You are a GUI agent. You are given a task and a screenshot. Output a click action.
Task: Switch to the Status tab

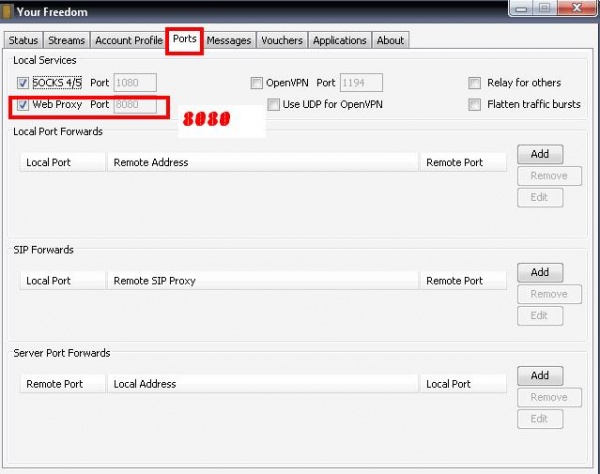tap(23, 40)
